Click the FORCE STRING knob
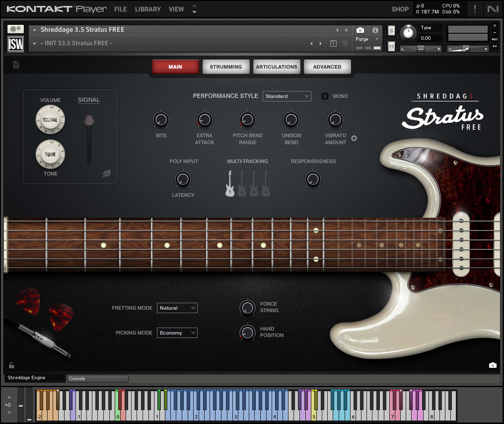The image size is (504, 424). pyautogui.click(x=247, y=308)
